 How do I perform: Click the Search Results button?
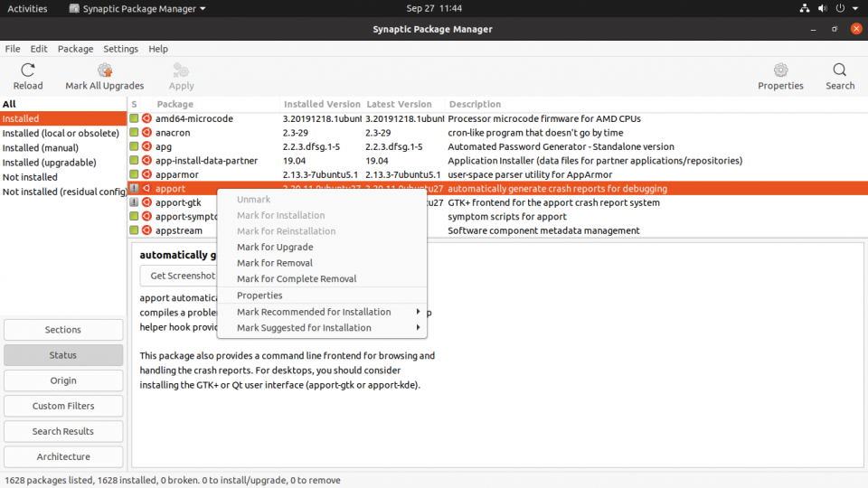[63, 432]
